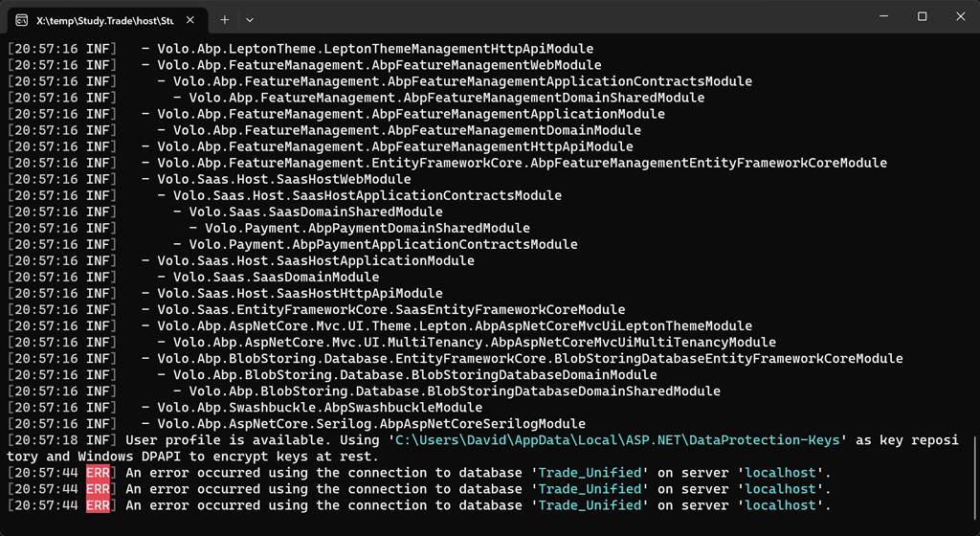980x536 pixels.
Task: Click the SaasEntityFrameworkCoreModule line
Action: click(316, 309)
